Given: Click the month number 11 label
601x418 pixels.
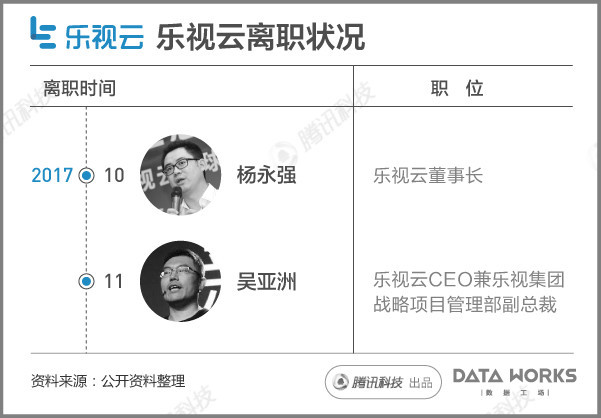Looking at the screenshot, I should [x=114, y=281].
